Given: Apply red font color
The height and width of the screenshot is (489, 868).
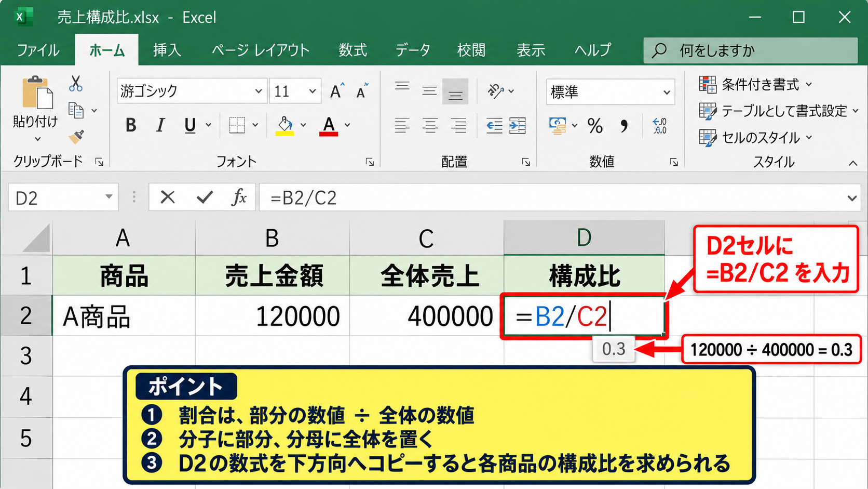Looking at the screenshot, I should [x=329, y=125].
